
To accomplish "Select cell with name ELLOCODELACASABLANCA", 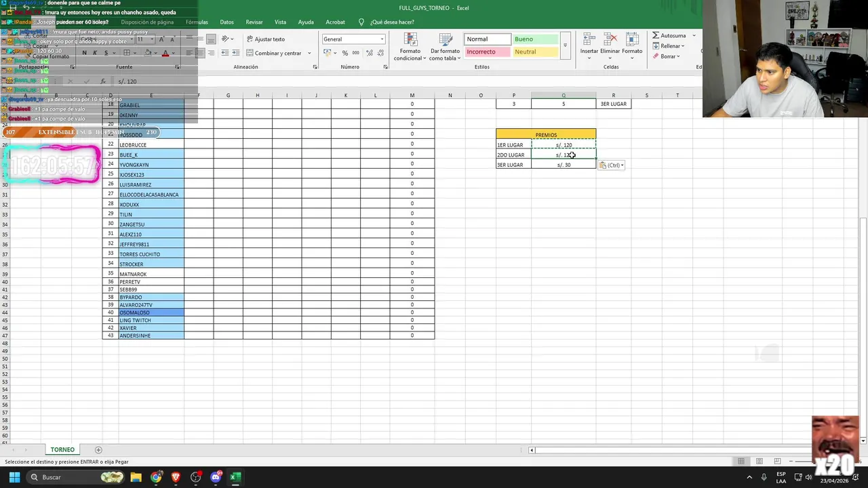I will click(x=151, y=195).
